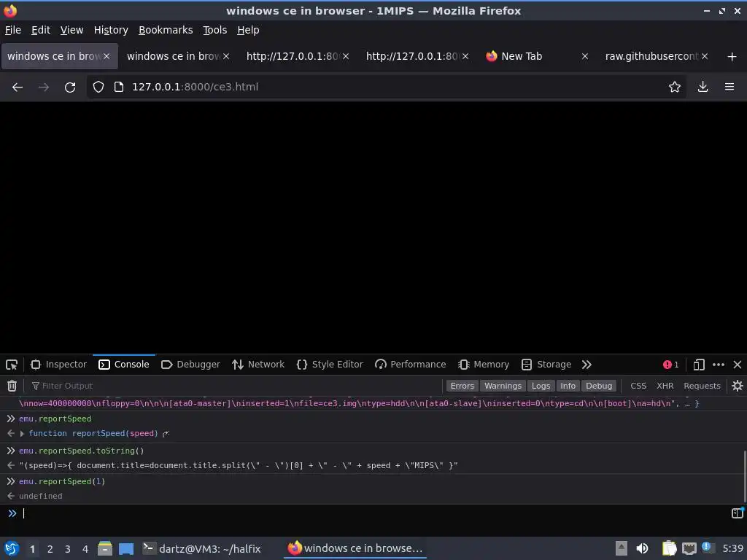This screenshot has height=560, width=747.
Task: Open the Edit menu
Action: tap(41, 30)
